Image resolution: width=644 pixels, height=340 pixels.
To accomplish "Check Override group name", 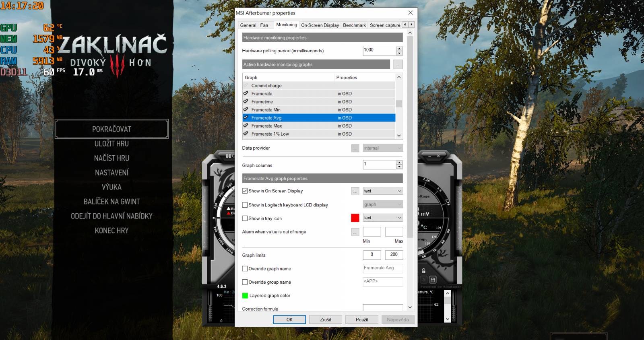I will pos(245,282).
